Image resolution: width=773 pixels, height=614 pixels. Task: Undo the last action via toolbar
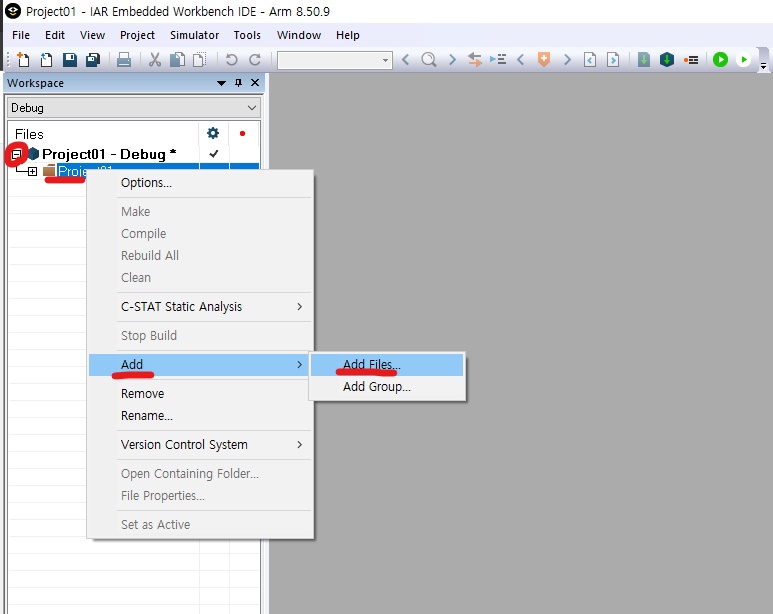[231, 60]
